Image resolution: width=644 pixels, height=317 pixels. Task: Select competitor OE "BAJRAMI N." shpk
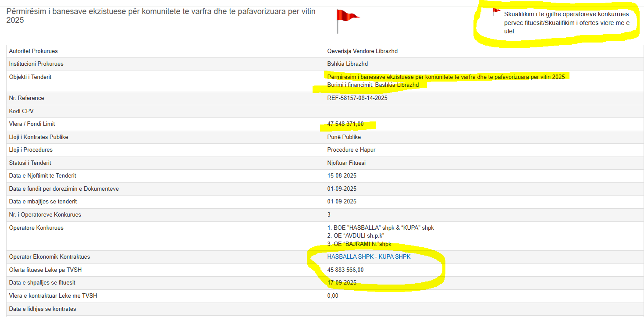tap(359, 244)
